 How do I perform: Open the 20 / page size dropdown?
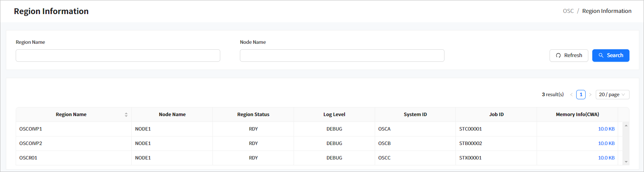[x=612, y=95]
